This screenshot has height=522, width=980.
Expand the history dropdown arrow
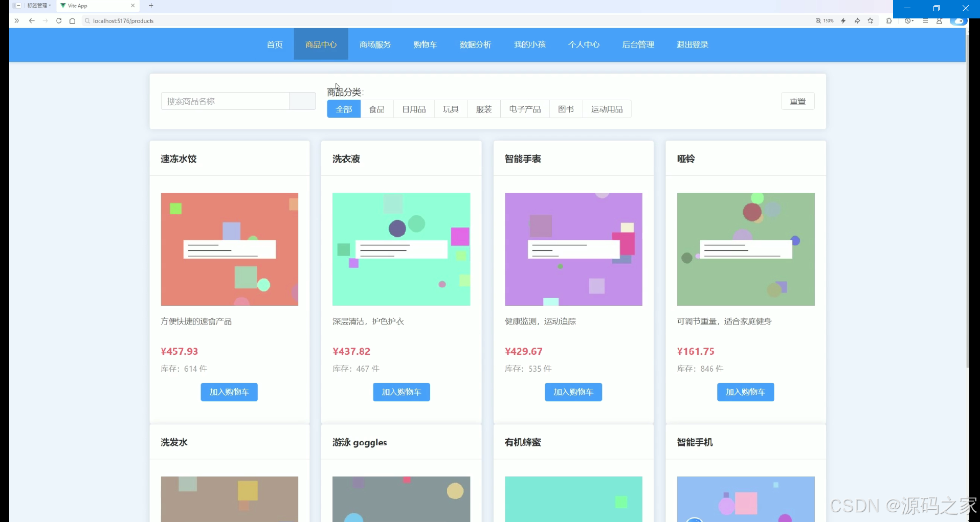[913, 20]
